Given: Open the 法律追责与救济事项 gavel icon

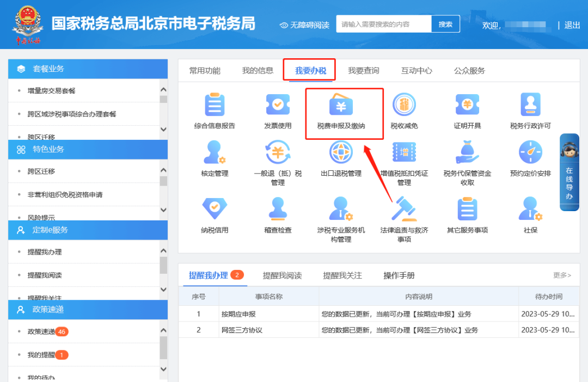Looking at the screenshot, I should (x=404, y=209).
